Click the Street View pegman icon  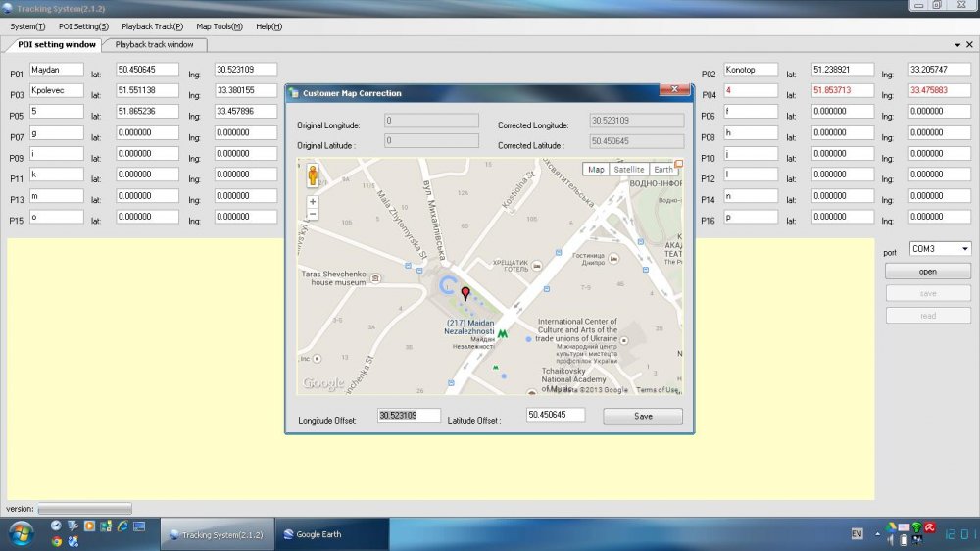pos(314,175)
